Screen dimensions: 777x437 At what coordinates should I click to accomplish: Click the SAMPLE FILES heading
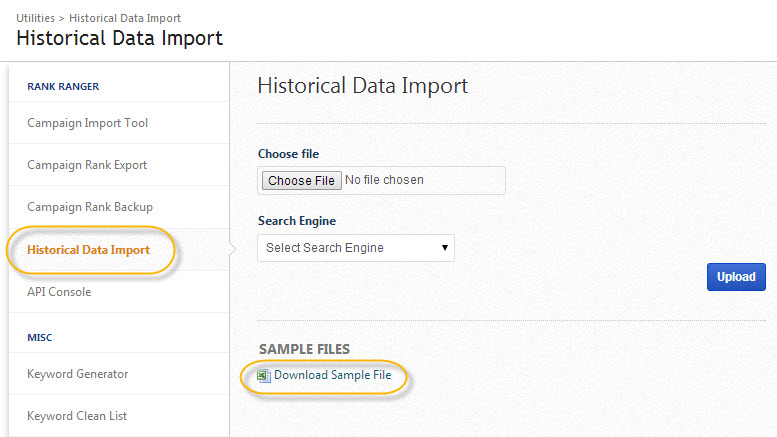pyautogui.click(x=304, y=349)
